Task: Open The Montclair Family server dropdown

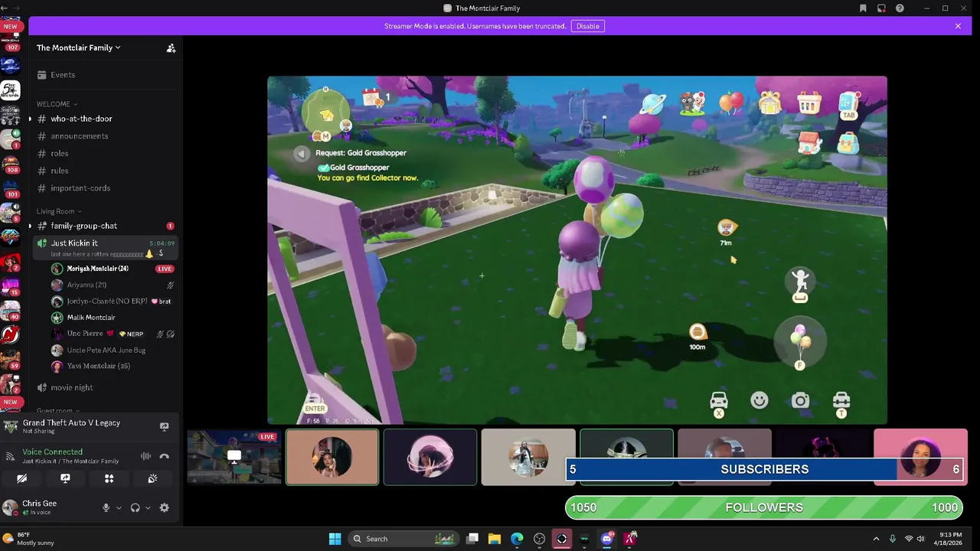Action: point(79,47)
